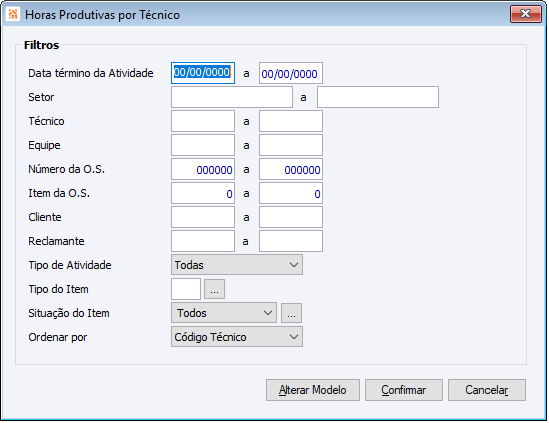
Task: Click the Data término da Atividade label
Action: click(x=91, y=73)
